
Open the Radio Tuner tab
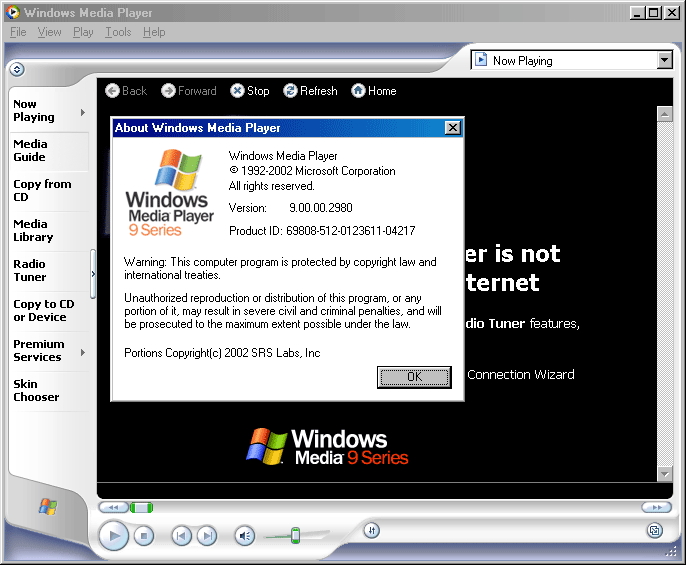[30, 270]
